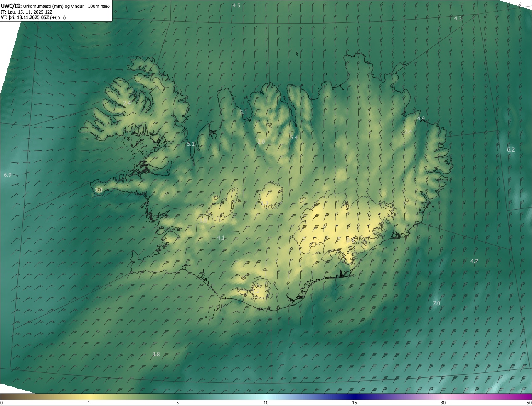Click the colorbar tick label 0
Image resolution: width=532 pixels, height=406 pixels.
pos(2,403)
